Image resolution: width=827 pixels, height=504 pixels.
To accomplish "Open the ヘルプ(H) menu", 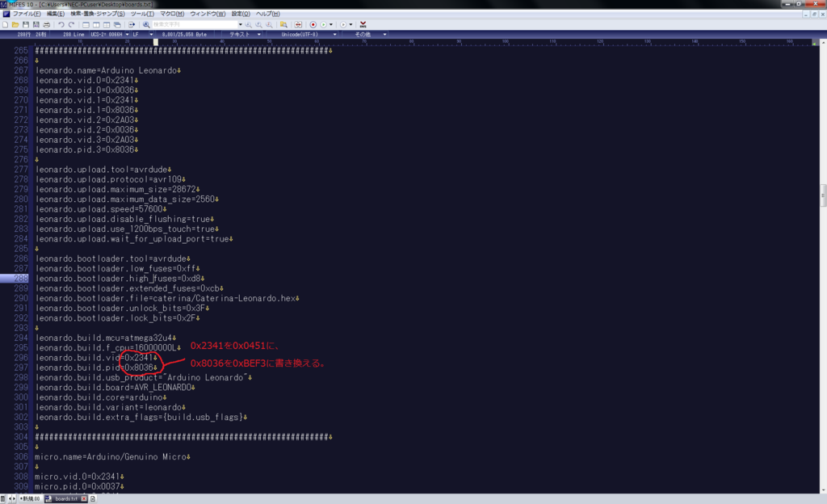I will coord(268,14).
